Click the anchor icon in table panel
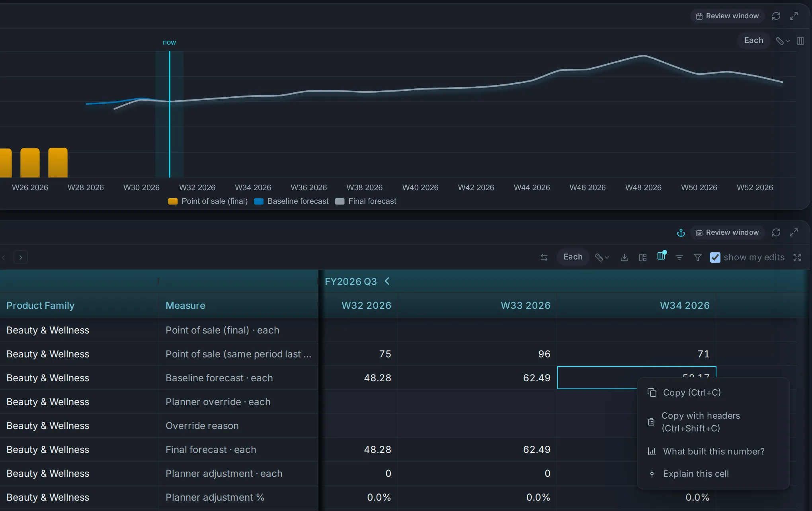Image resolution: width=812 pixels, height=511 pixels. (x=681, y=232)
